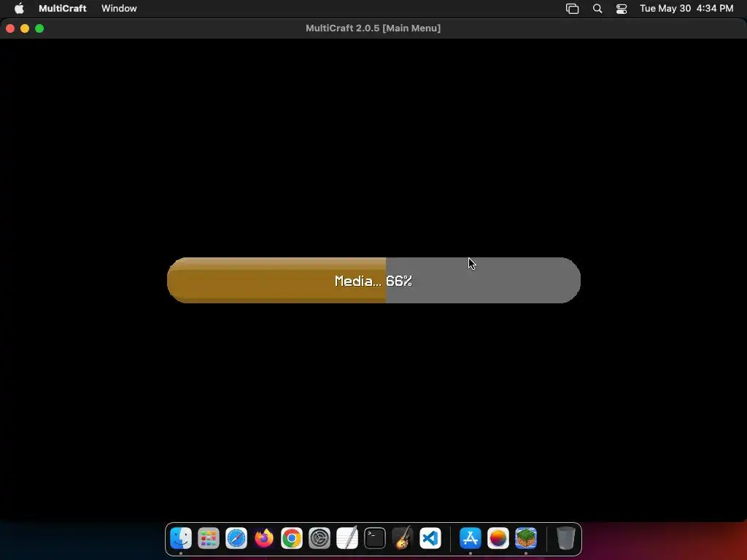Screen dimensions: 747x560
Task: Click the MultiCraft grass block dock icon
Action: tap(526, 539)
